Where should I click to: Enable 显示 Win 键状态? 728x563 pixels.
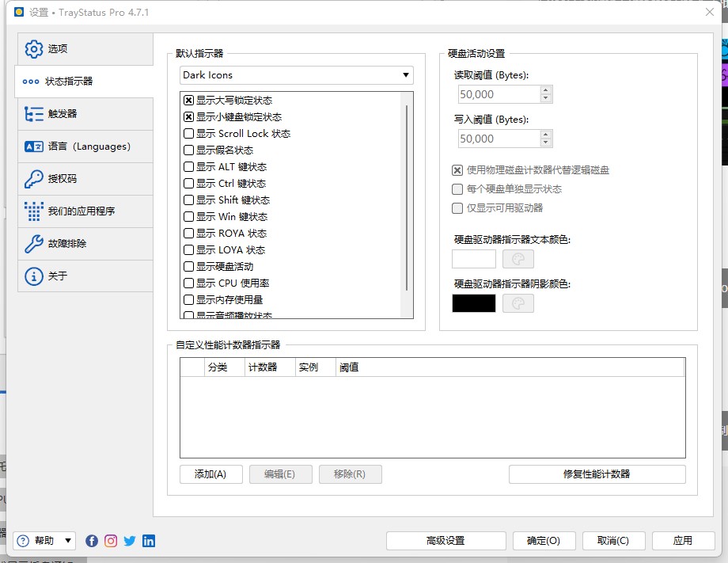pyautogui.click(x=188, y=217)
